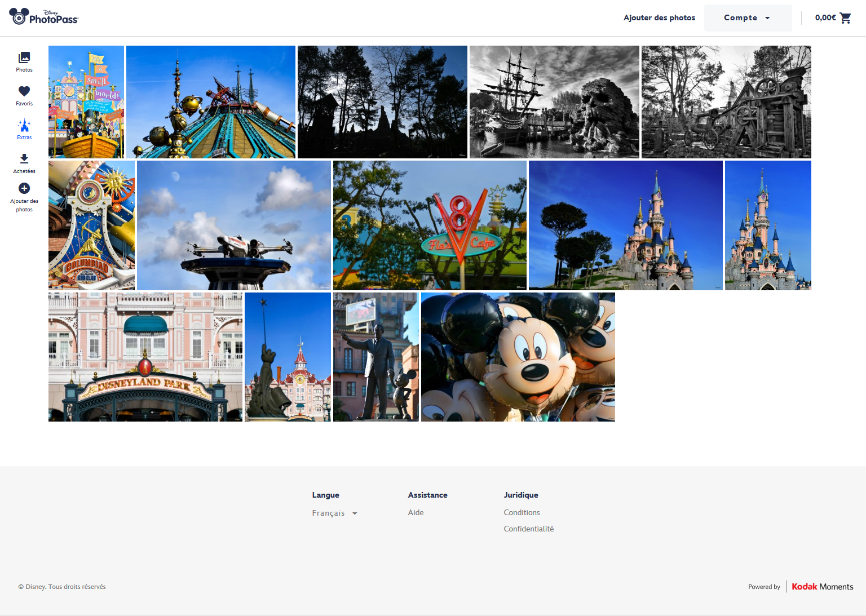Viewport: 866px width, 616px height.
Task: Open the Walt and Mickey statue photo
Action: pos(376,357)
